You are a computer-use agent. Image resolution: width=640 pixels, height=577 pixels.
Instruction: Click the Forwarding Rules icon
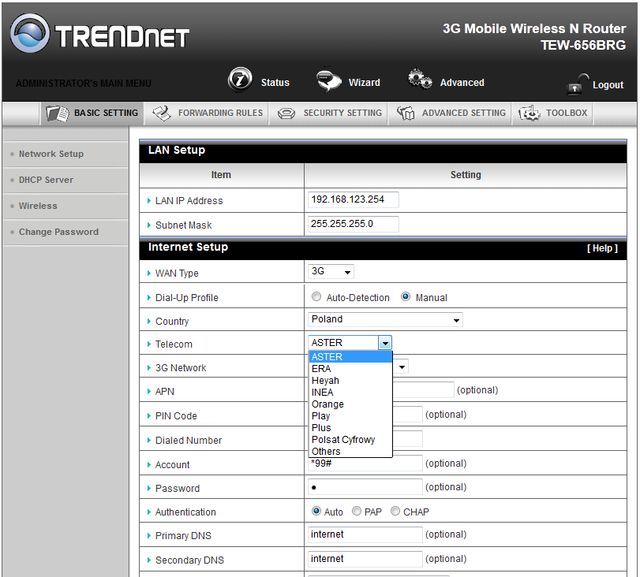pyautogui.click(x=162, y=113)
